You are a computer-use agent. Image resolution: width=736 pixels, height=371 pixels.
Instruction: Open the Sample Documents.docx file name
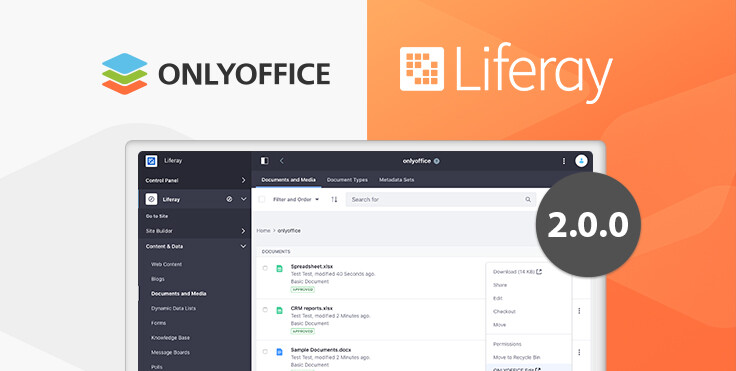point(321,350)
